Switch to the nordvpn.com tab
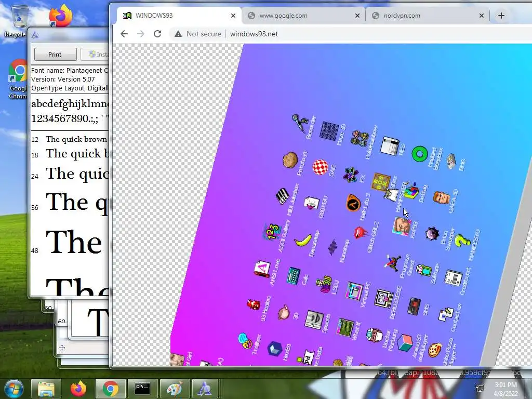 pyautogui.click(x=427, y=16)
